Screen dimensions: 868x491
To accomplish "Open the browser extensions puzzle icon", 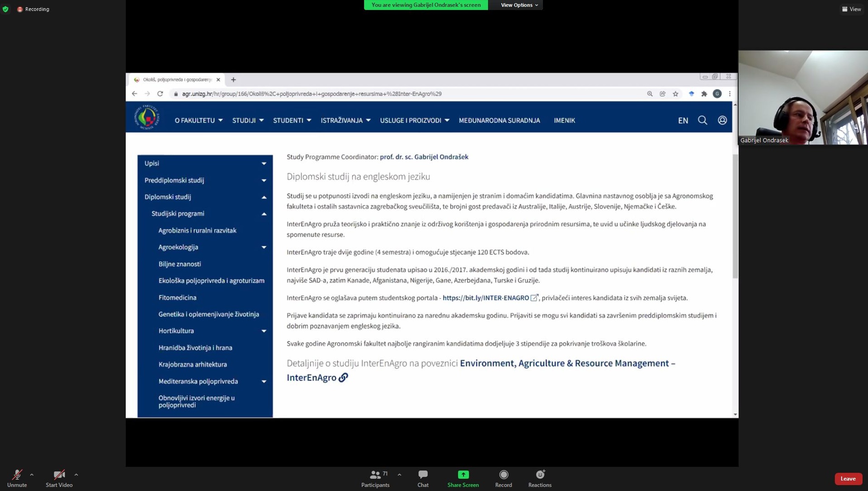I will [704, 94].
